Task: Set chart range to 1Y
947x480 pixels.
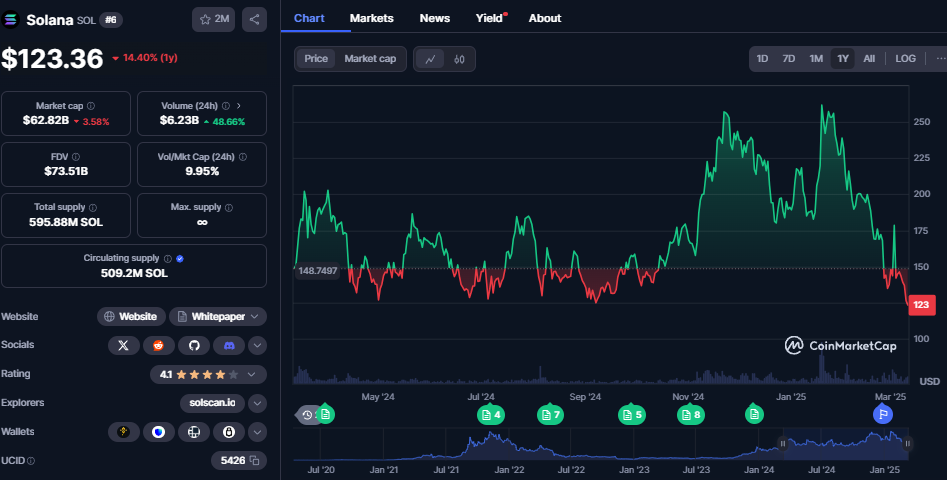Action: 843,59
